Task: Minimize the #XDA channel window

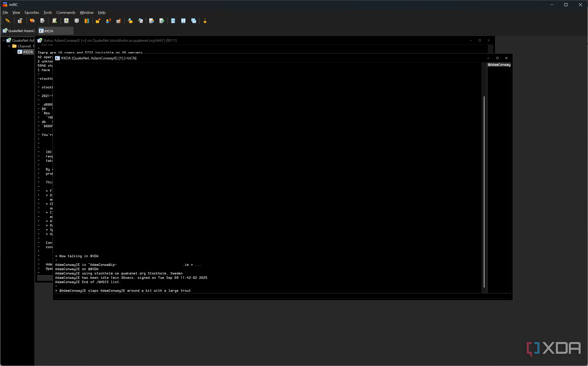Action: 488,58
